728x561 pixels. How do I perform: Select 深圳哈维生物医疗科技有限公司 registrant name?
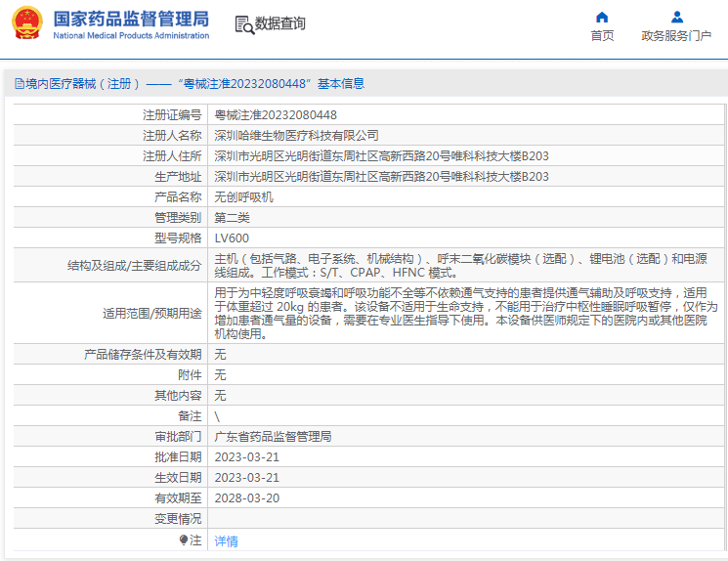(296, 135)
